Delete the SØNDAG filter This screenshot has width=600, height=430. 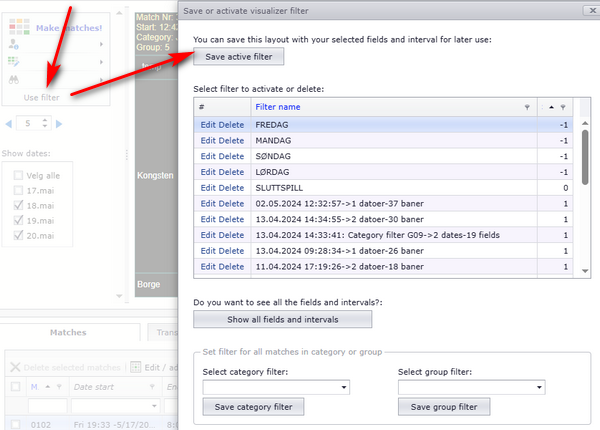[232, 156]
